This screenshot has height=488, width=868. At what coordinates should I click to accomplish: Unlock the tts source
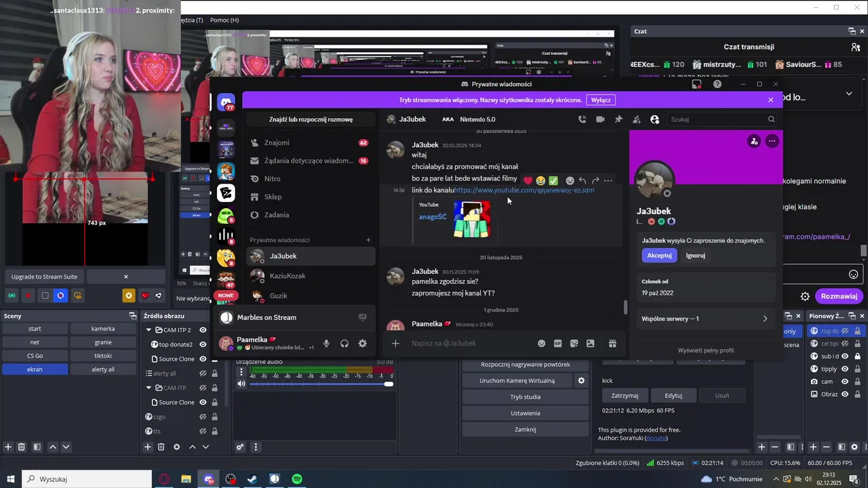tap(214, 431)
